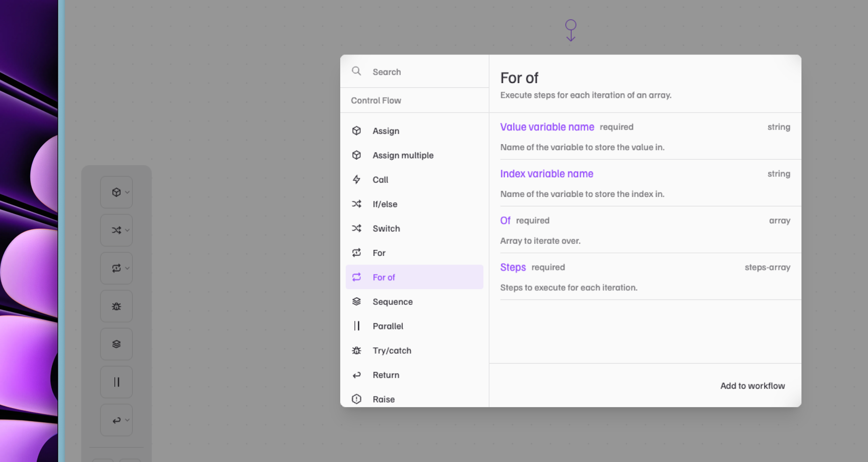Click the Of parameter label
The width and height of the screenshot is (868, 462).
(505, 221)
